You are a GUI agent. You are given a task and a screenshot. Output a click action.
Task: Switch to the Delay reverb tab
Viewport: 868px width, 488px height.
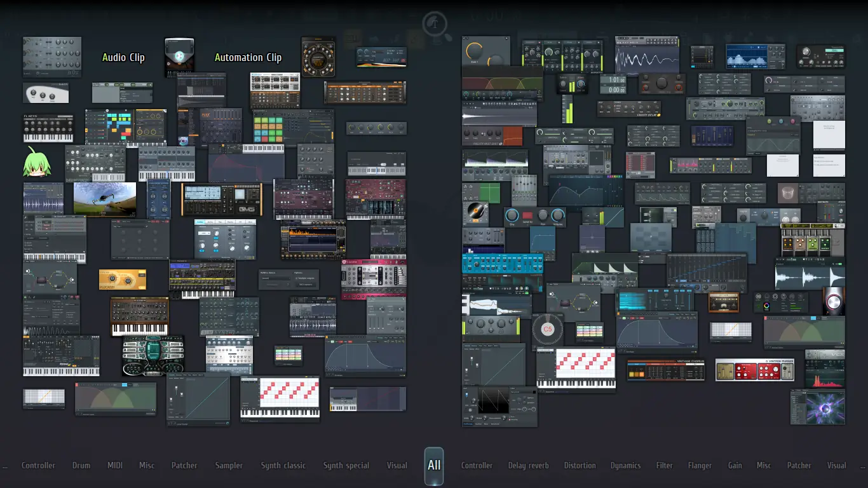528,465
